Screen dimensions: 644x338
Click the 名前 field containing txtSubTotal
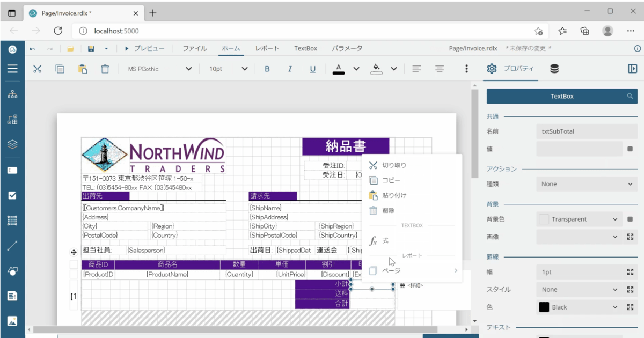(587, 131)
